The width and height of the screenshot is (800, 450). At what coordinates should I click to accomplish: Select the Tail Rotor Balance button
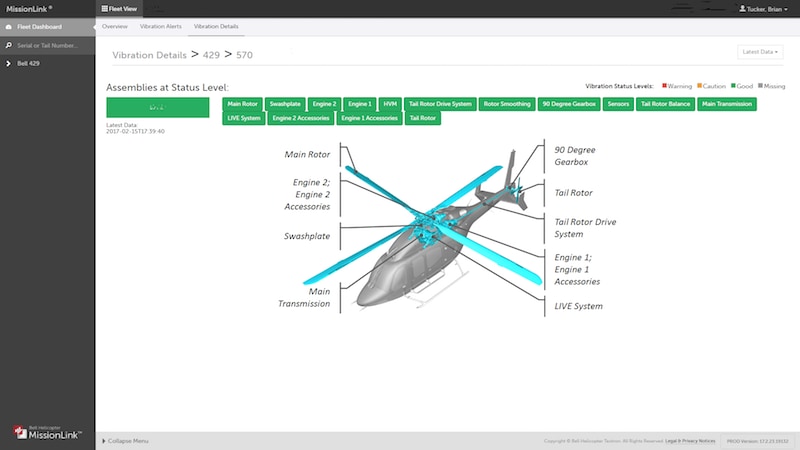(x=665, y=103)
